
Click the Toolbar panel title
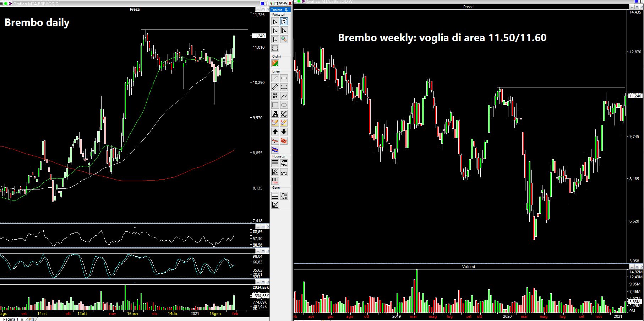[x=277, y=10]
